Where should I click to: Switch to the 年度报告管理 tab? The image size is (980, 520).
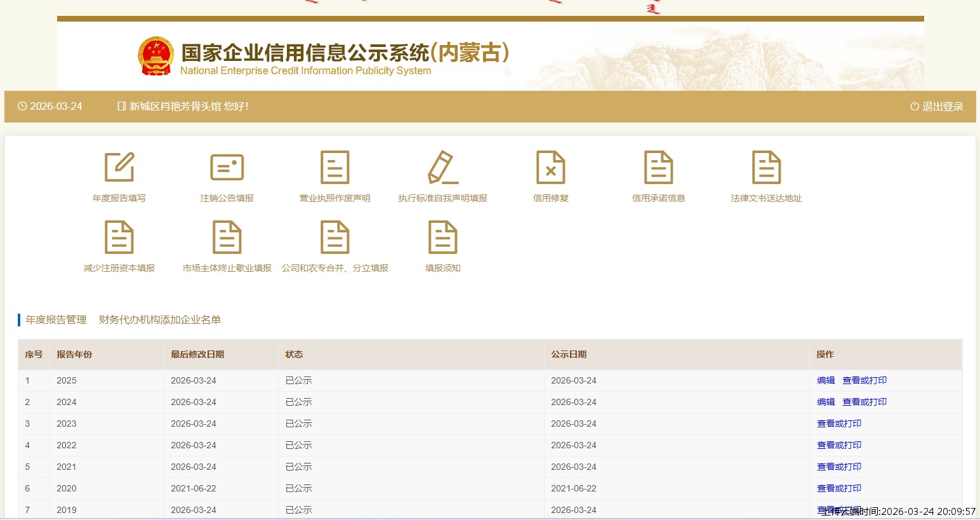pyautogui.click(x=56, y=320)
